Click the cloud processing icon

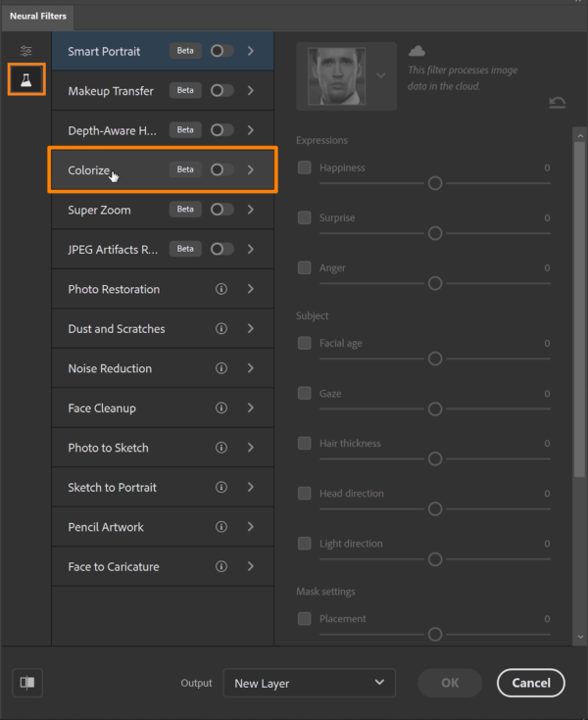click(416, 51)
